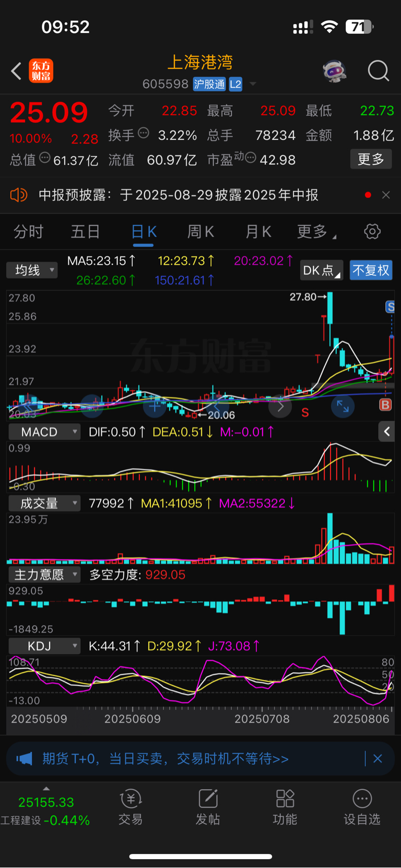
Task: Open the 中报预披露 announcement text
Action: click(178, 195)
